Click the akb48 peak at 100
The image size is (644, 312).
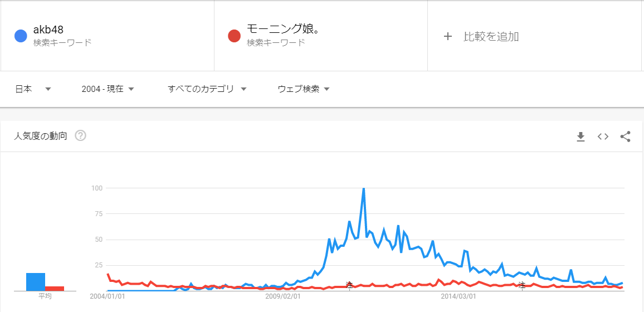point(363,189)
